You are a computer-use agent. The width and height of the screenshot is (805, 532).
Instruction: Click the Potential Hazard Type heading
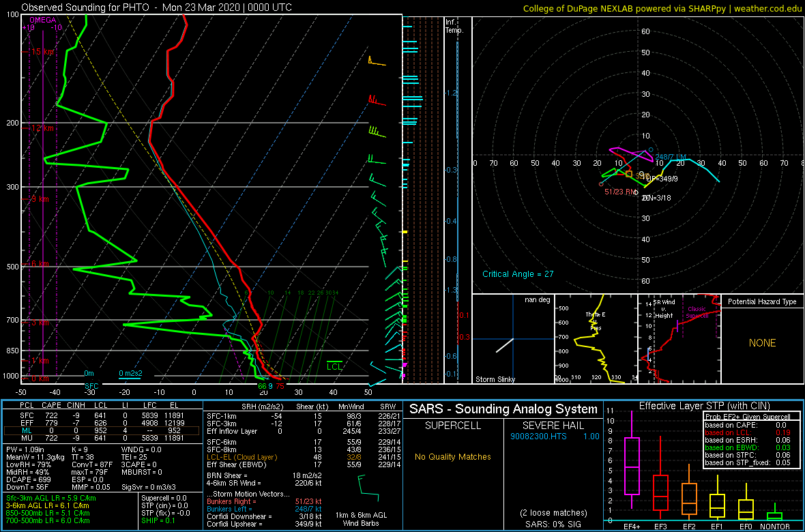pos(763,301)
